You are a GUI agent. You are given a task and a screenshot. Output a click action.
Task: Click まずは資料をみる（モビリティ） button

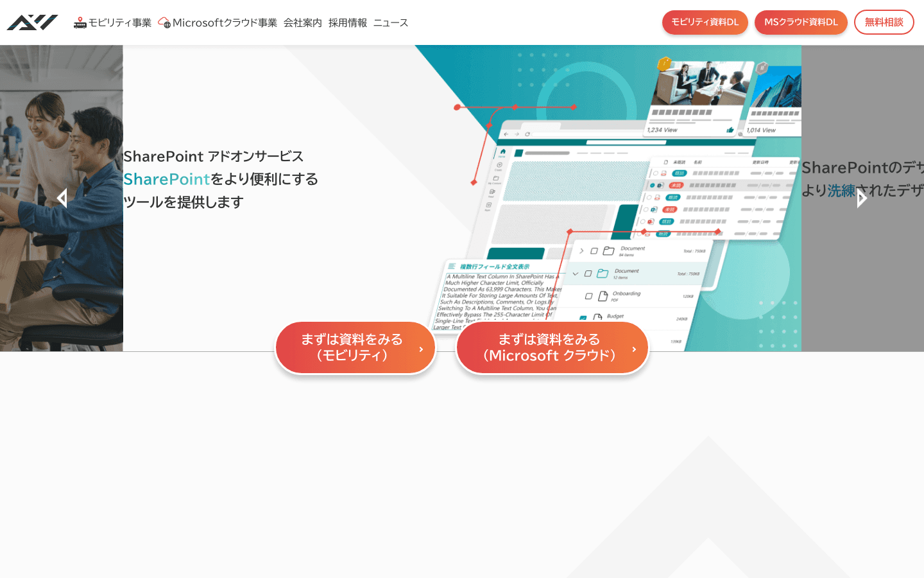click(x=355, y=347)
